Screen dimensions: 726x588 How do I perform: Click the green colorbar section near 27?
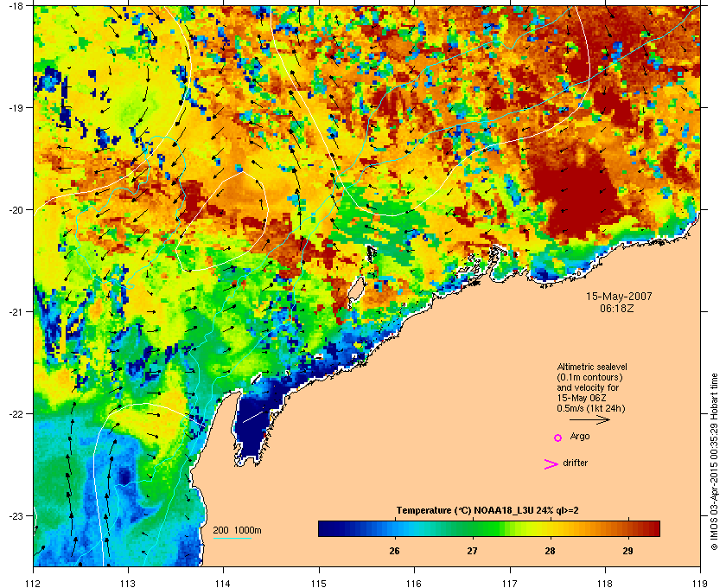click(x=472, y=528)
